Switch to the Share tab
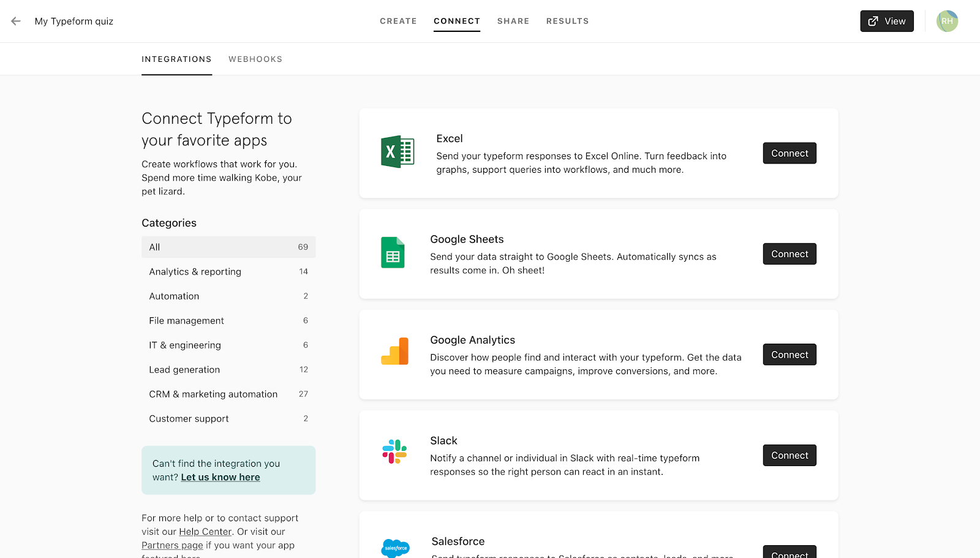This screenshot has width=980, height=558. click(x=513, y=21)
